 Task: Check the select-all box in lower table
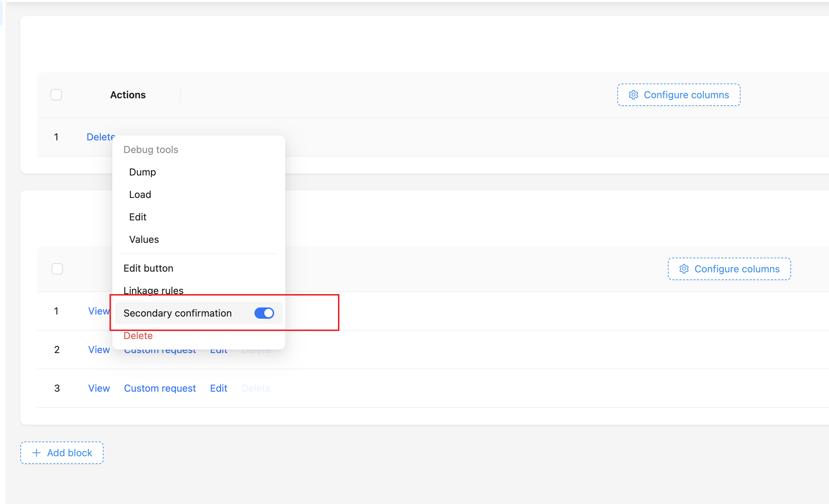tap(57, 269)
